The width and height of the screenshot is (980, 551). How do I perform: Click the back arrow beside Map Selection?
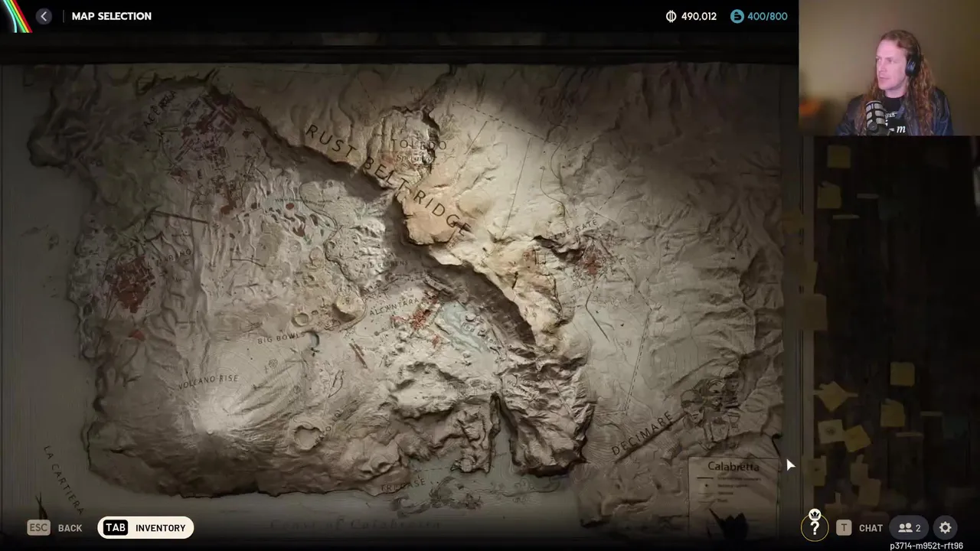click(x=44, y=16)
